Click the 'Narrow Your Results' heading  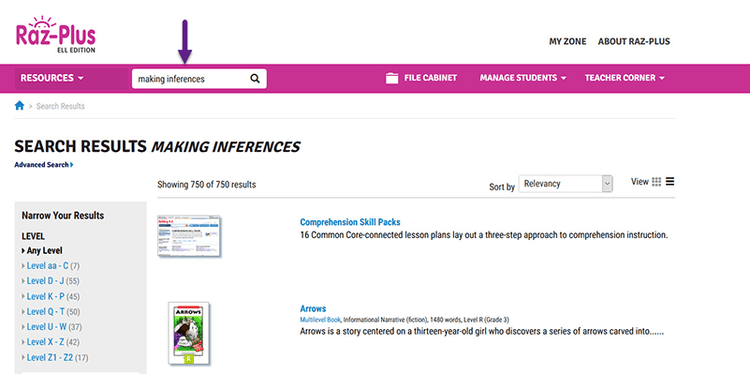tap(63, 216)
